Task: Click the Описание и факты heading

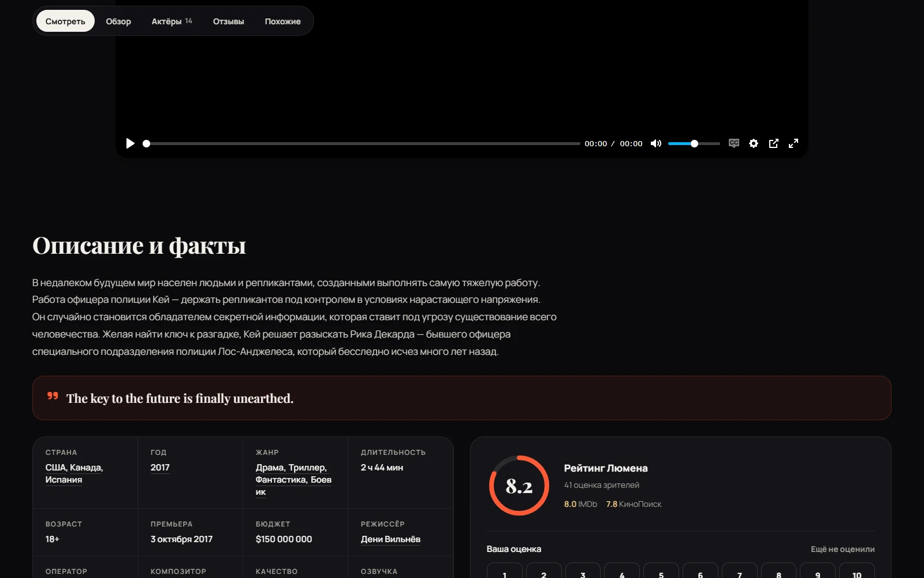Action: tap(139, 246)
